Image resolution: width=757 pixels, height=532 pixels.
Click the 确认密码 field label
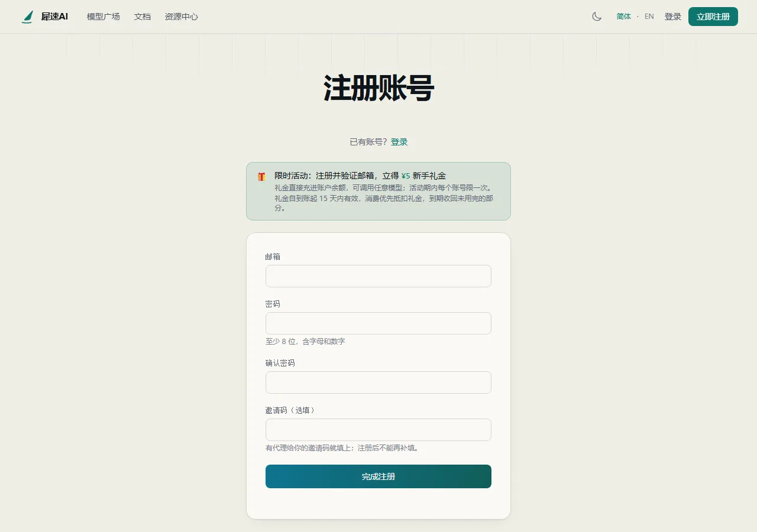click(280, 363)
